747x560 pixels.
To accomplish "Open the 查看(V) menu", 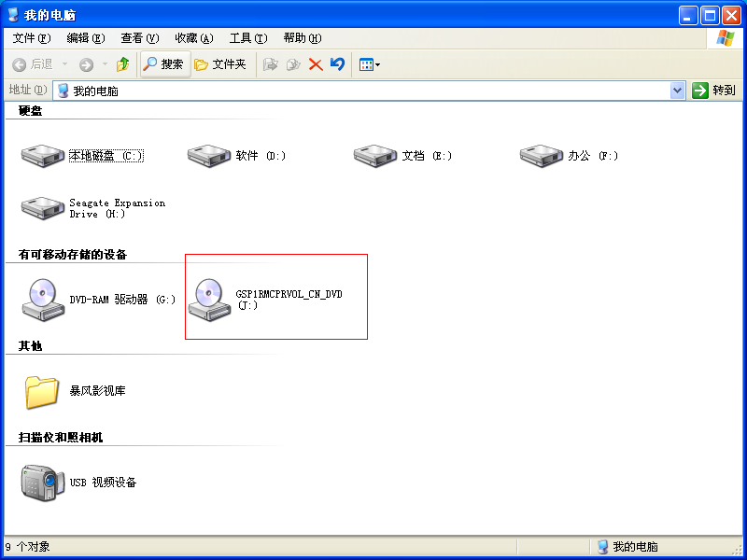I will click(x=139, y=38).
